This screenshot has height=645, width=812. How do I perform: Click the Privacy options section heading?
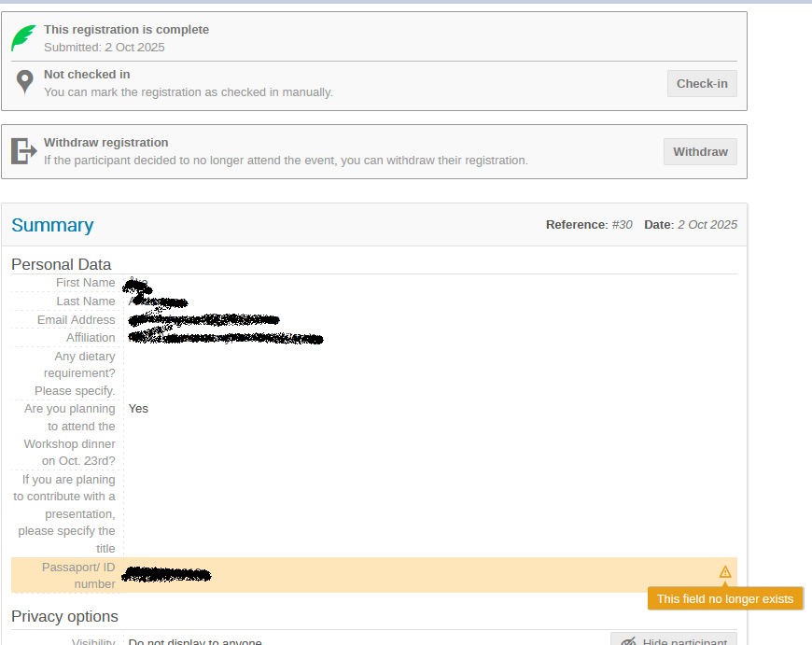click(64, 616)
